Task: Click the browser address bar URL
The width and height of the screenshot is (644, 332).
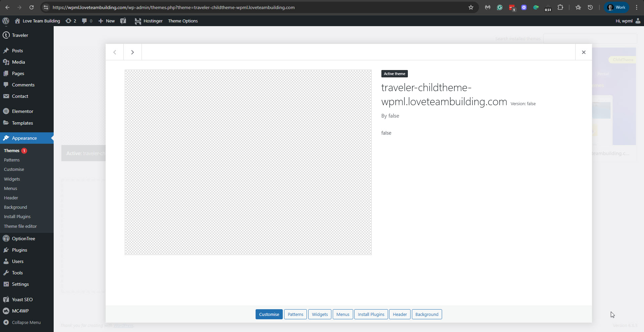Action: click(173, 7)
